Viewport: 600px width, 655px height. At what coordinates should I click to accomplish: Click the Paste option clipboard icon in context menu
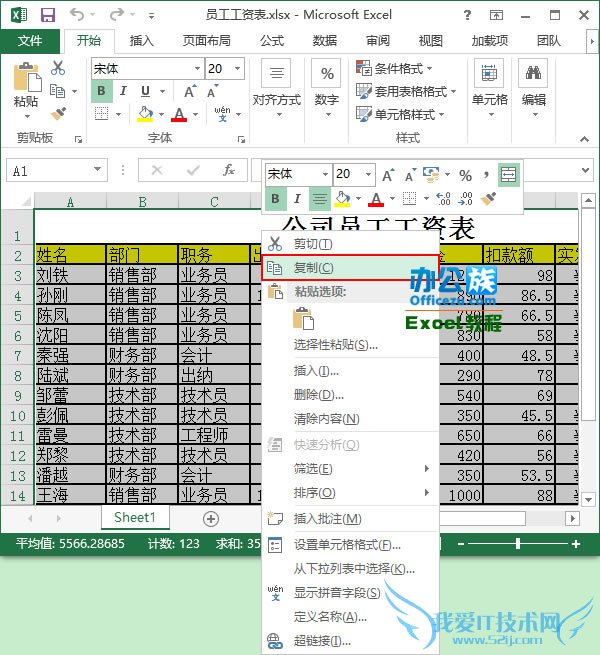pyautogui.click(x=303, y=318)
